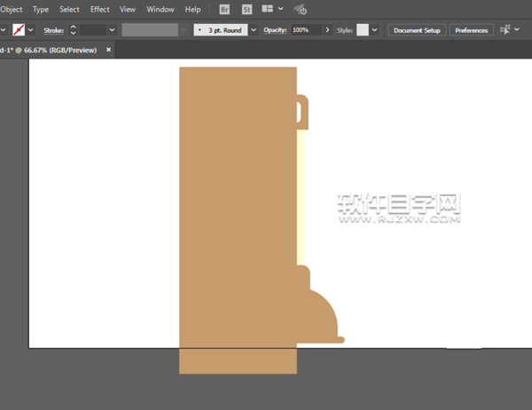
Task: Click the red-slashed stroke color swatch
Action: click(x=18, y=30)
